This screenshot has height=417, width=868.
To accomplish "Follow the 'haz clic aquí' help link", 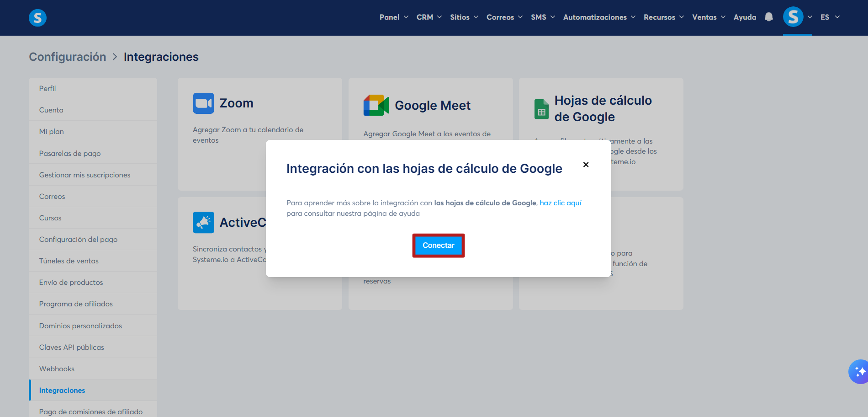I will 560,203.
